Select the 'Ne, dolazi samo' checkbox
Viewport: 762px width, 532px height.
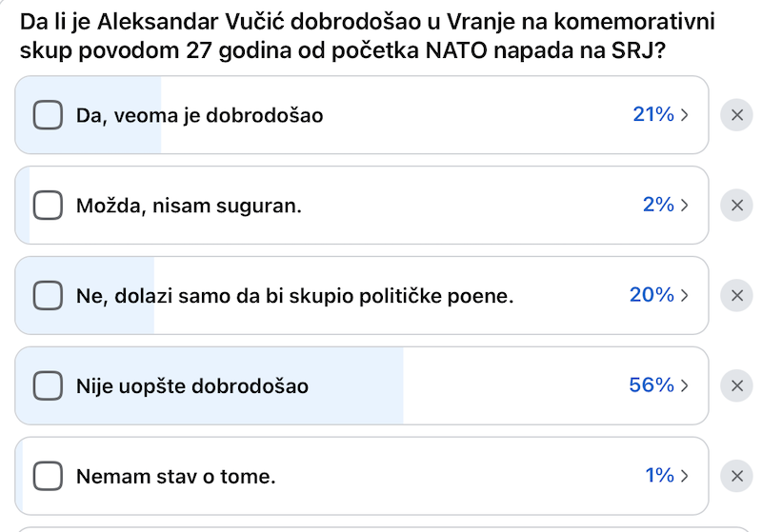[48, 295]
